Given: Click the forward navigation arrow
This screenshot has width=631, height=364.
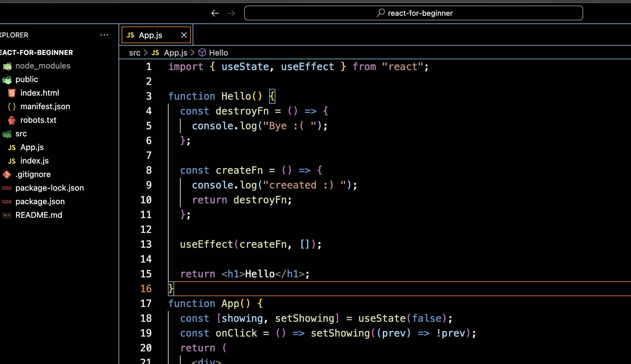Looking at the screenshot, I should tap(231, 13).
